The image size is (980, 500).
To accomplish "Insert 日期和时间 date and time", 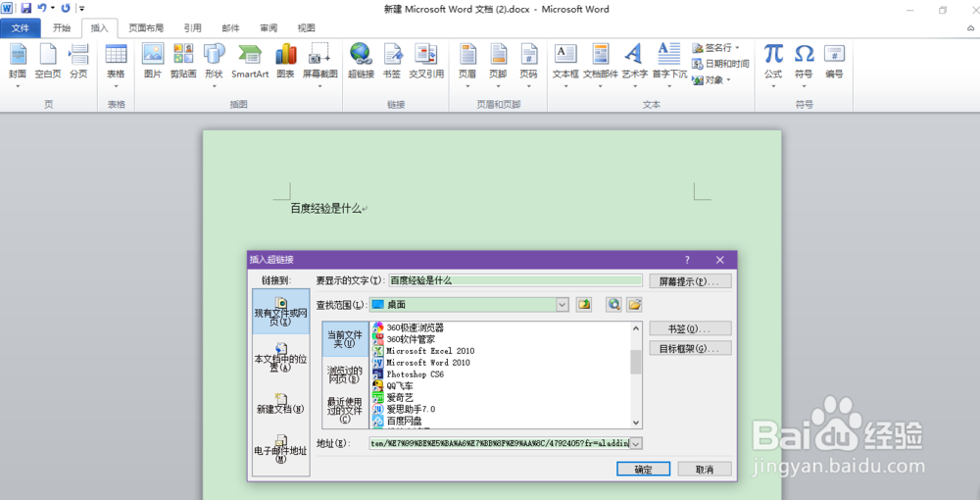I will click(720, 64).
